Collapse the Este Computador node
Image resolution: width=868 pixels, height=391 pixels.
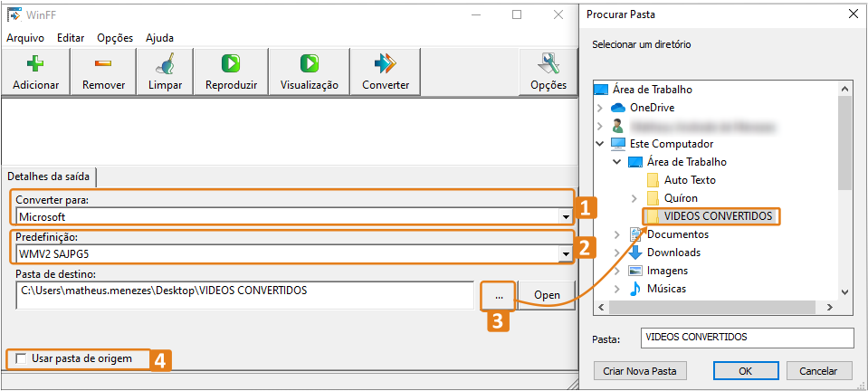pos(599,144)
